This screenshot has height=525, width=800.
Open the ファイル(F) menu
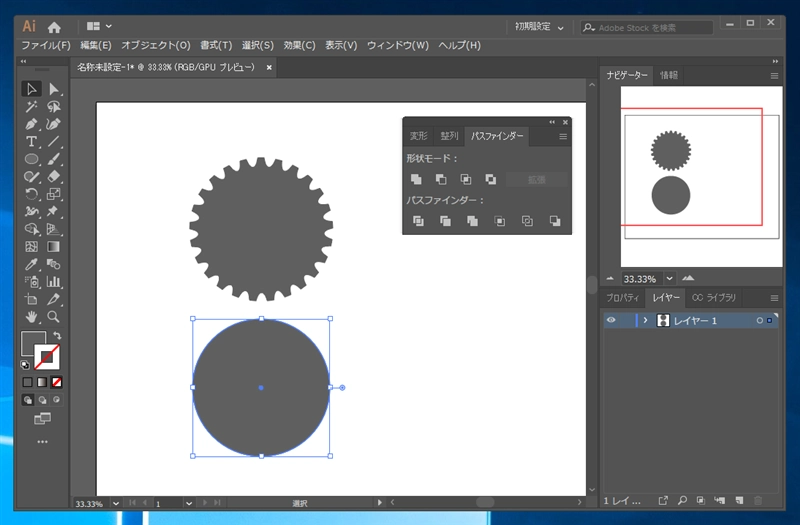[x=46, y=45]
